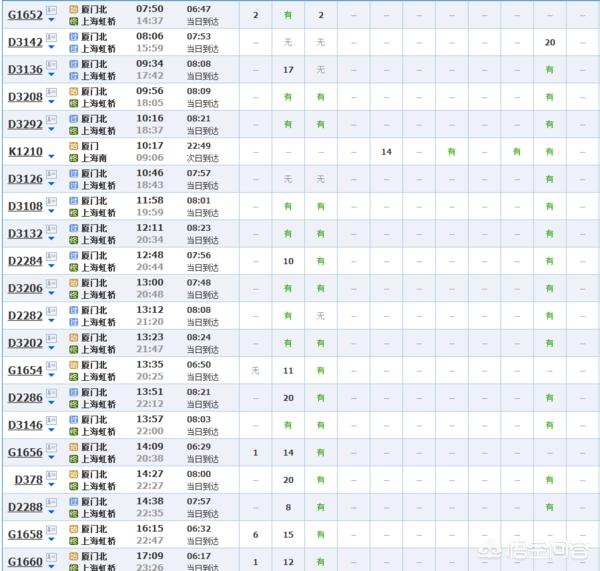
Task: Select seat count 15 in G1658 row
Action: coord(288,535)
